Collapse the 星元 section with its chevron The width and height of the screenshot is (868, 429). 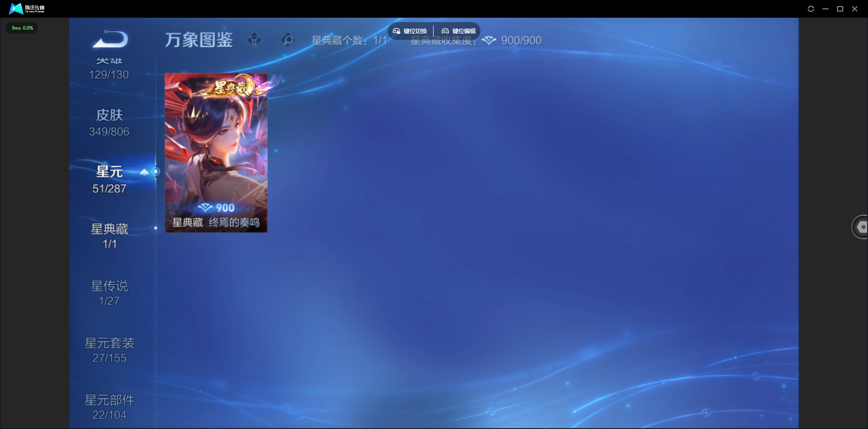(144, 172)
